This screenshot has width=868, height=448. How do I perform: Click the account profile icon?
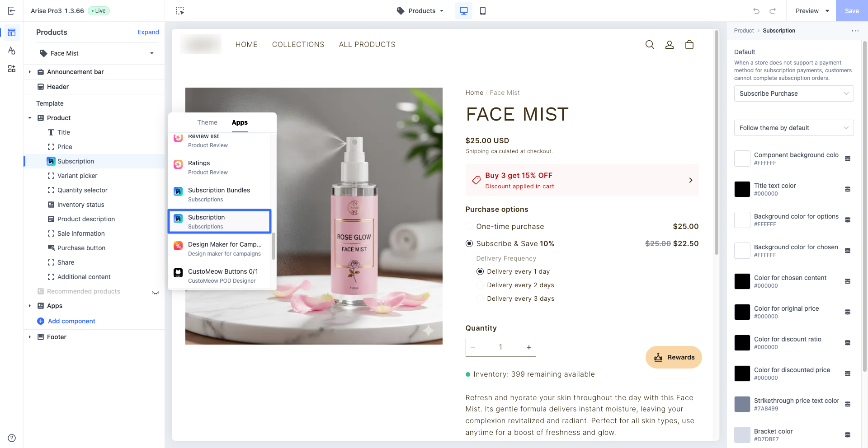click(670, 44)
